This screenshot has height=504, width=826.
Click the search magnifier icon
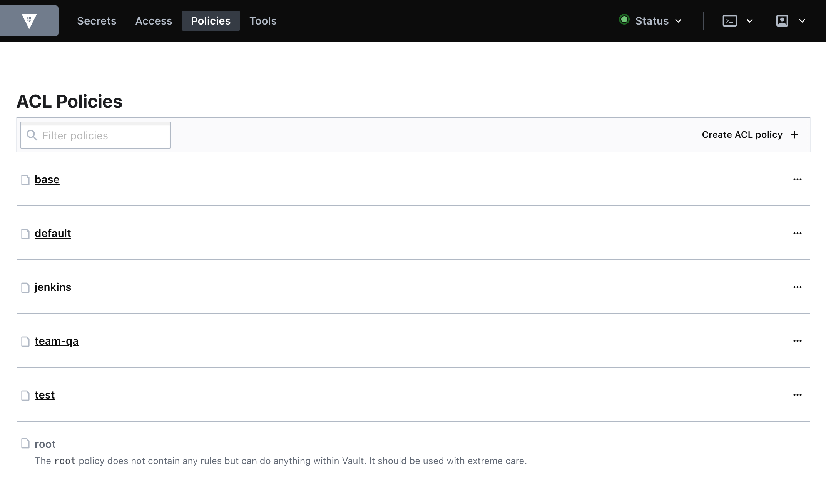click(32, 135)
